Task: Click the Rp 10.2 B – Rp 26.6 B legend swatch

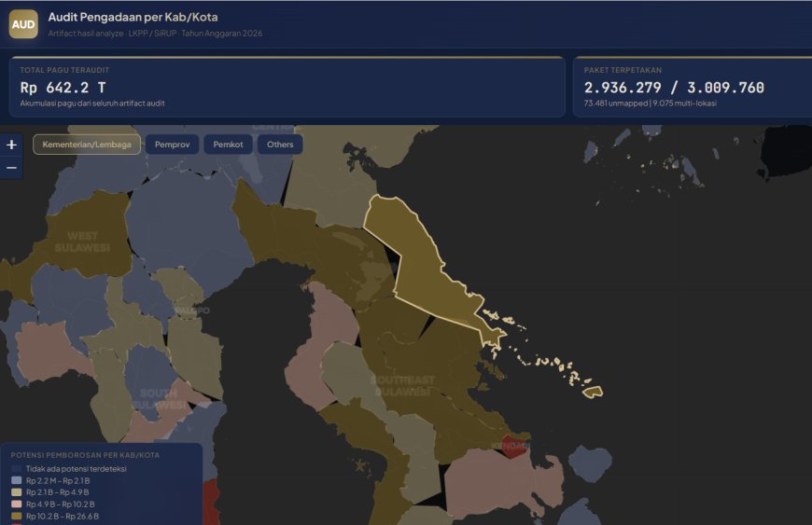Action: click(x=16, y=517)
